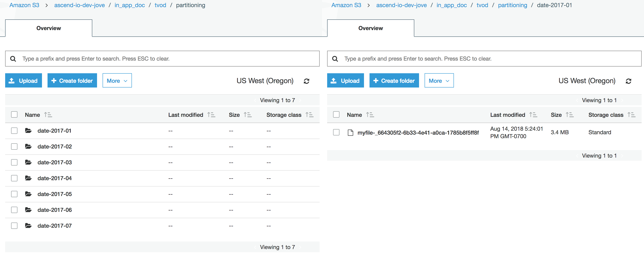Sort left panel by Last modified icon

tap(211, 115)
